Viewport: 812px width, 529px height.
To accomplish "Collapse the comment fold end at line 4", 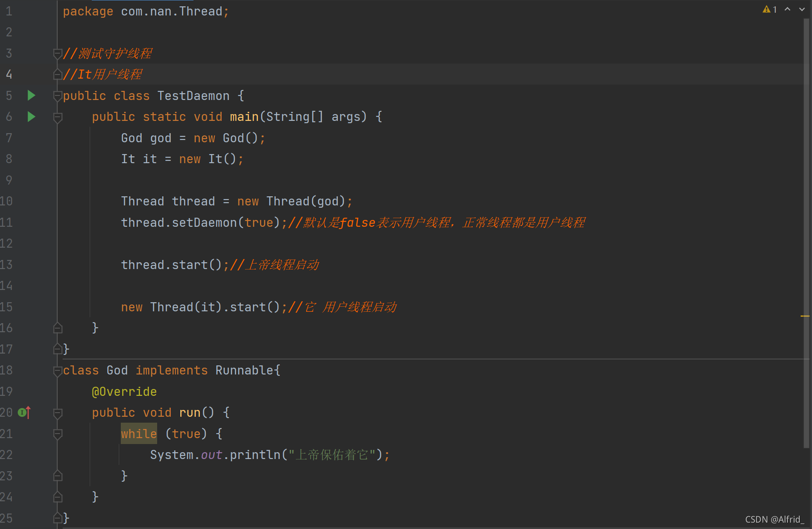I will pos(58,74).
